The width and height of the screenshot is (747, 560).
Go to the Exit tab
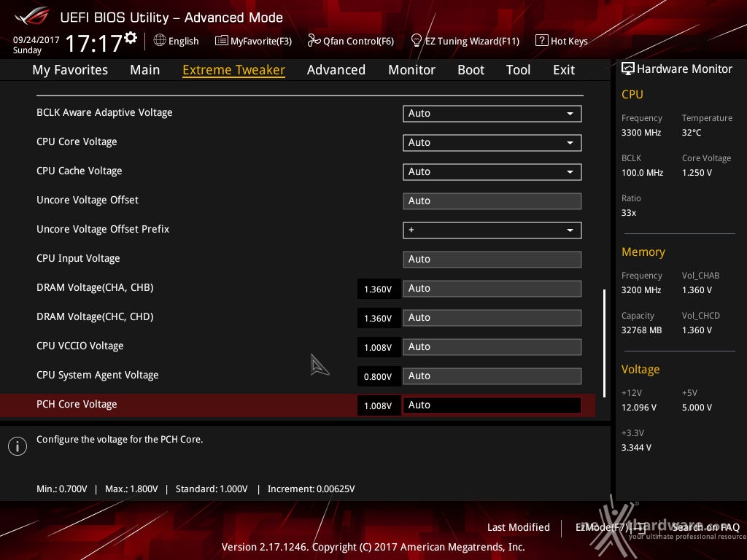[x=564, y=70]
